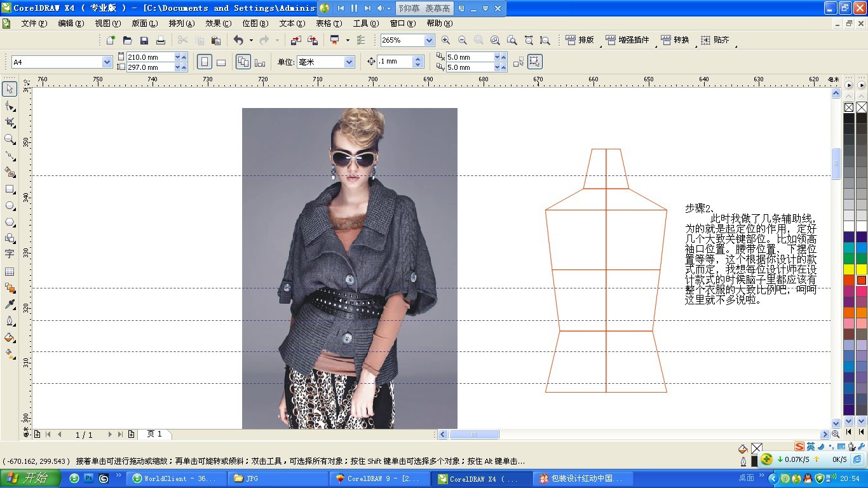Open paper size A4 dropdown
The image size is (868, 488).
pos(107,62)
